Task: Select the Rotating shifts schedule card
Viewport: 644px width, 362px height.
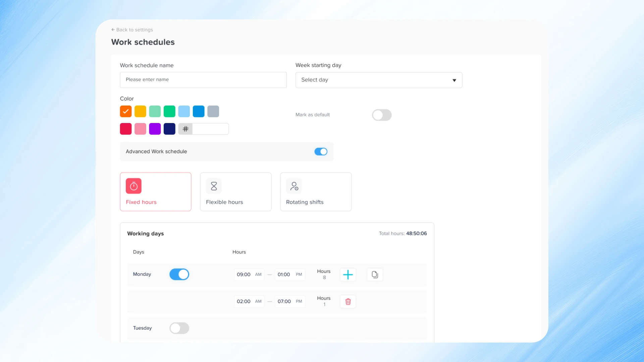Action: tap(316, 192)
